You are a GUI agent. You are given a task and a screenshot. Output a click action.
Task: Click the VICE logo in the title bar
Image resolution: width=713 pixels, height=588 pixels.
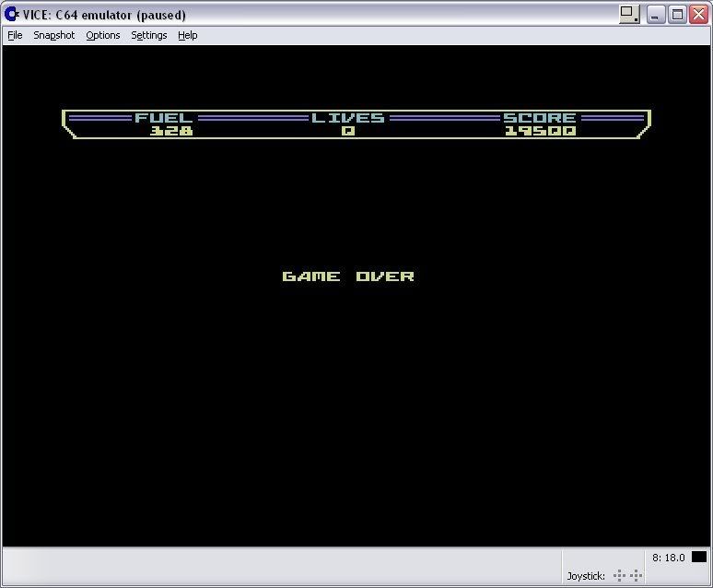pos(12,14)
